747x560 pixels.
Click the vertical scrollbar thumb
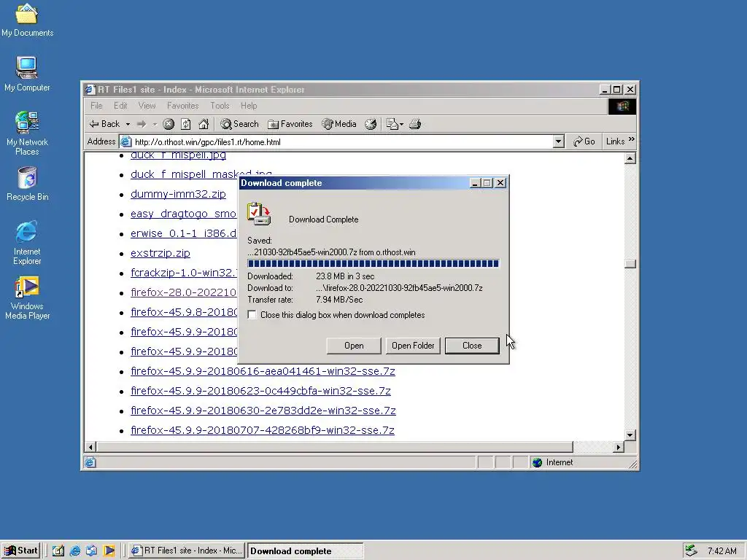point(630,264)
